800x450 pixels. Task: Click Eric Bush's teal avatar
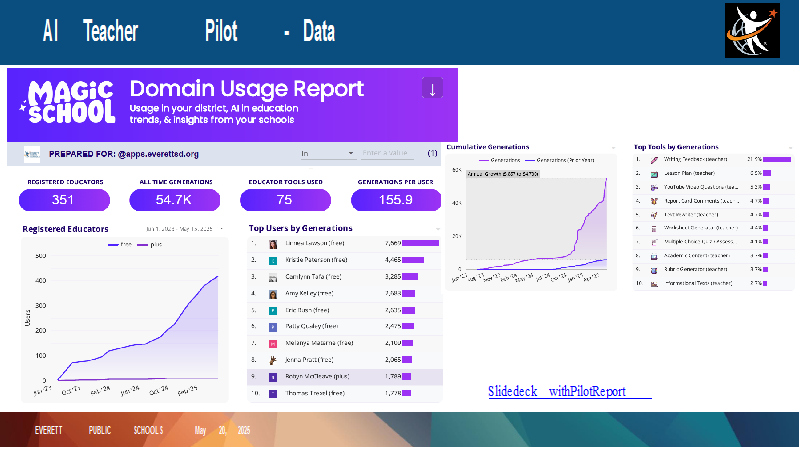[x=273, y=310]
